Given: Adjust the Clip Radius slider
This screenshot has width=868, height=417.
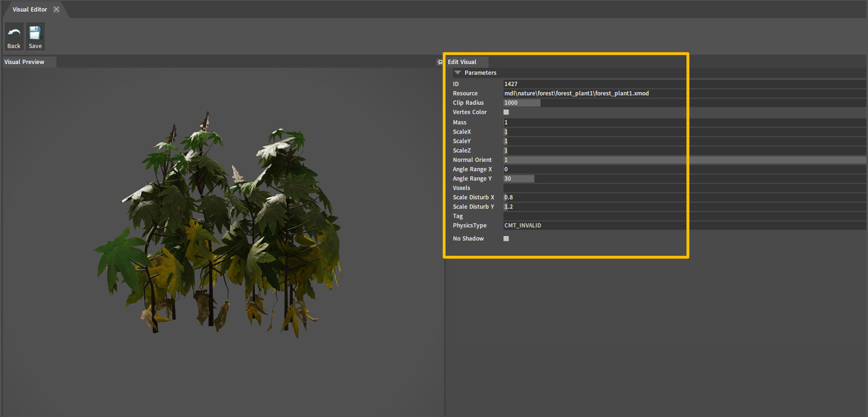Looking at the screenshot, I should (522, 103).
